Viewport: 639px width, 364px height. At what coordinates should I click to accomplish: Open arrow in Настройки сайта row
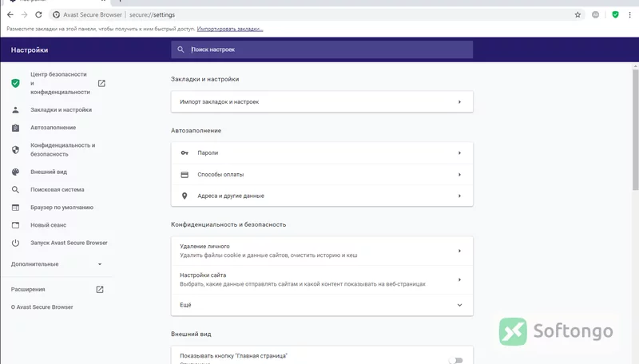(460, 279)
